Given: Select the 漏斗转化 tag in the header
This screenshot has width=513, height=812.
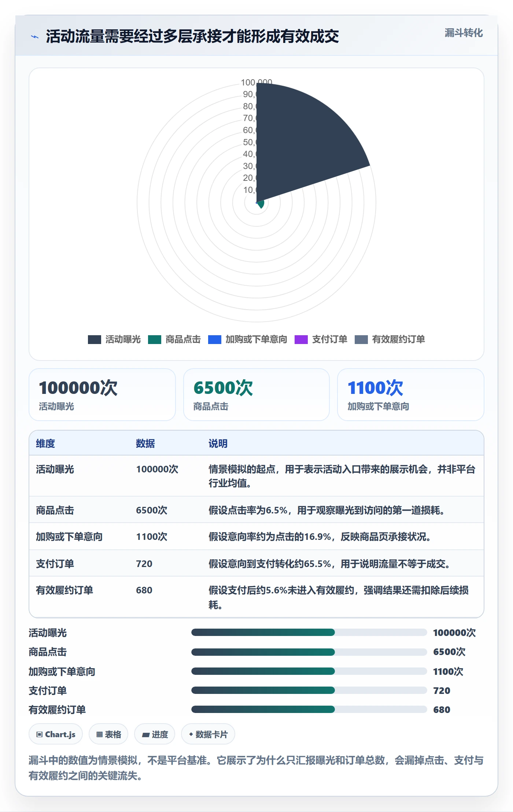Looking at the screenshot, I should pyautogui.click(x=464, y=33).
